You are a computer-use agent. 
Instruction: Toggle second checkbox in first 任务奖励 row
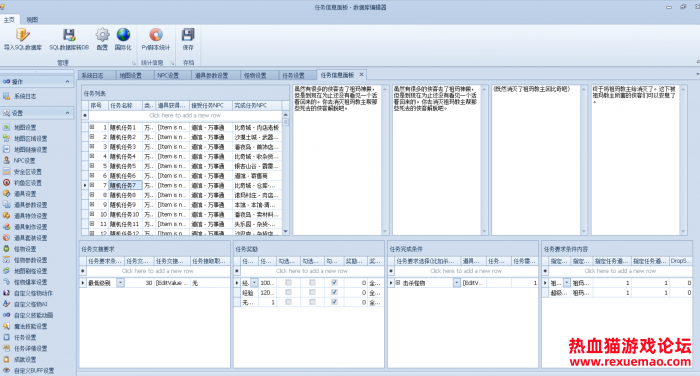point(312,283)
